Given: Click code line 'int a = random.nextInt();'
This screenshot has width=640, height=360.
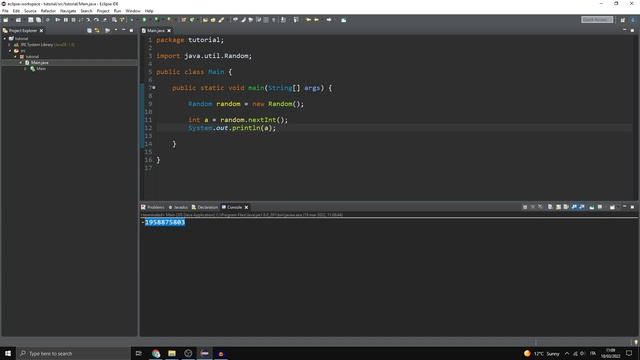Looking at the screenshot, I should tap(238, 120).
